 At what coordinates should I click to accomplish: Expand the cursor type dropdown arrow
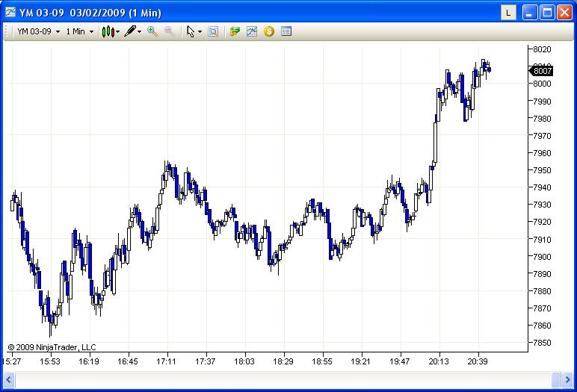[200, 32]
